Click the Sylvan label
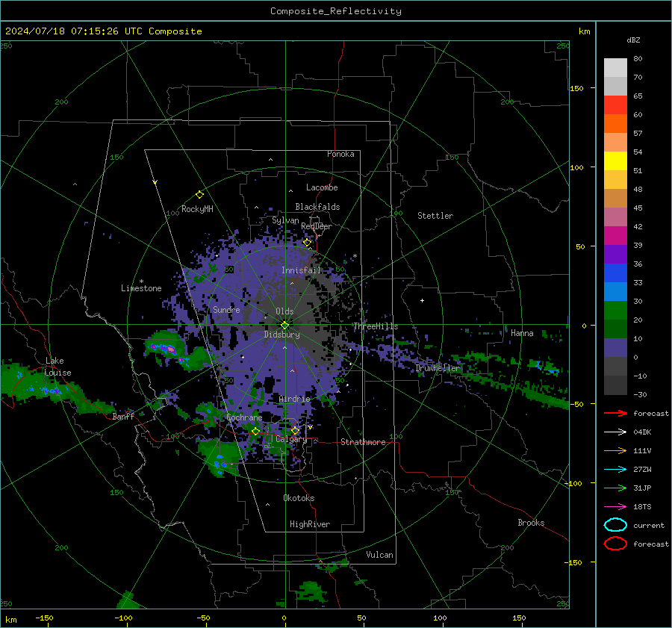The width and height of the screenshot is (672, 628). point(285,220)
